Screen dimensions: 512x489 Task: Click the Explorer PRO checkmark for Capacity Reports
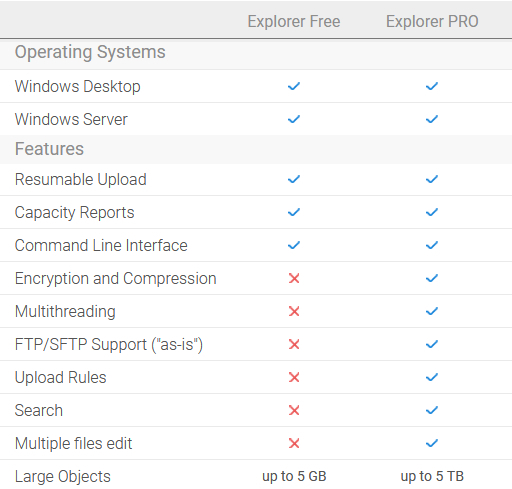[x=432, y=212]
